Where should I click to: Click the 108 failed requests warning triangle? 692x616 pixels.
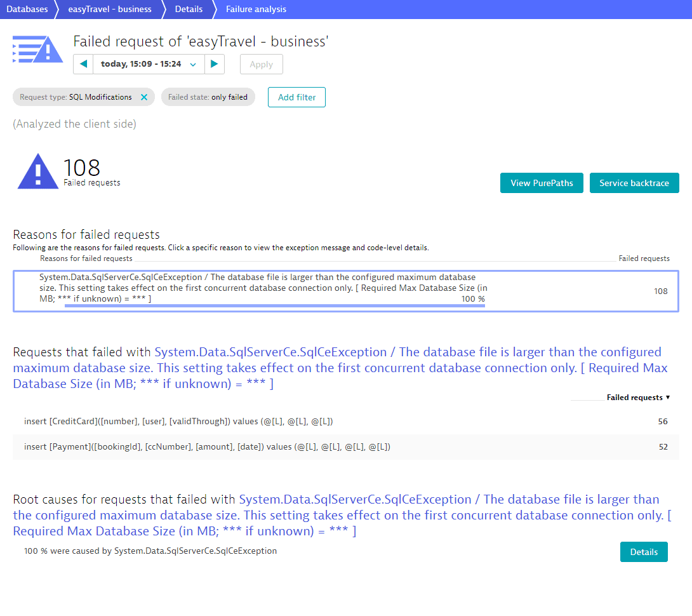click(38, 171)
